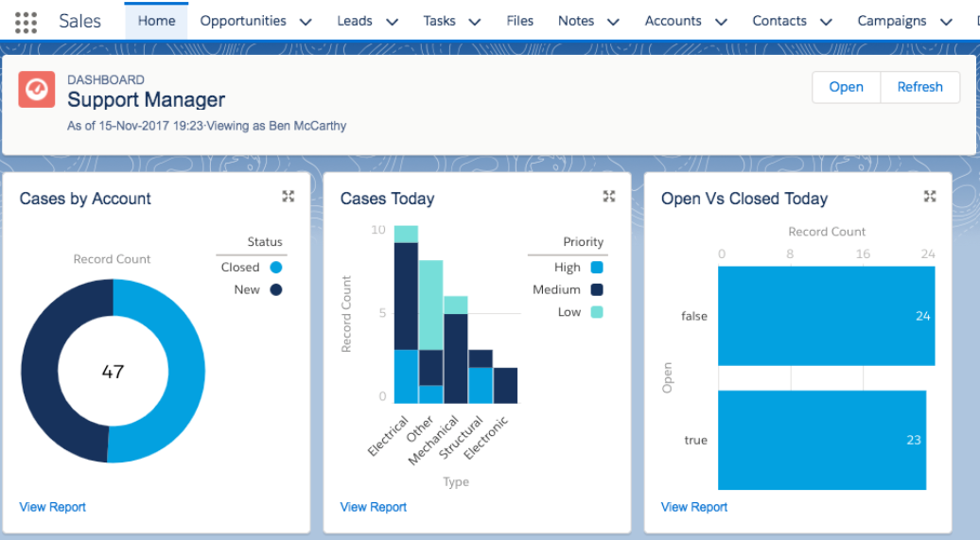Click the false bar showing 24
The image size is (980, 540).
tap(826, 316)
